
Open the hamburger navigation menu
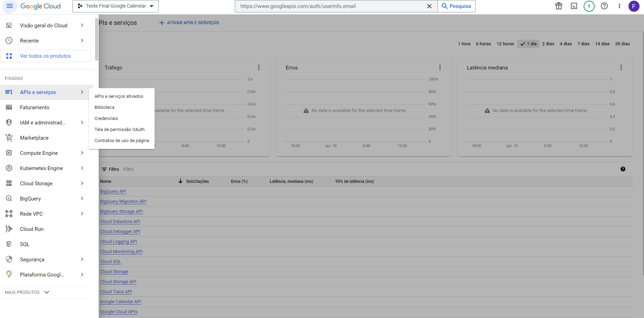click(x=10, y=6)
